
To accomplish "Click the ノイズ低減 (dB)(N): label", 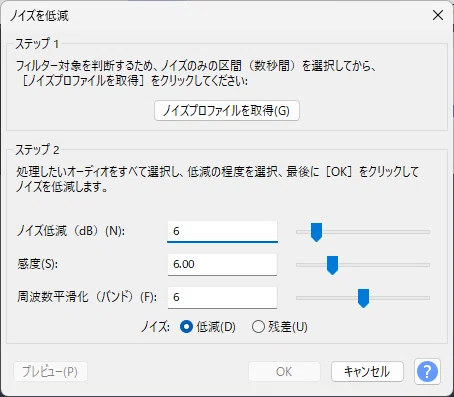I will (x=71, y=231).
